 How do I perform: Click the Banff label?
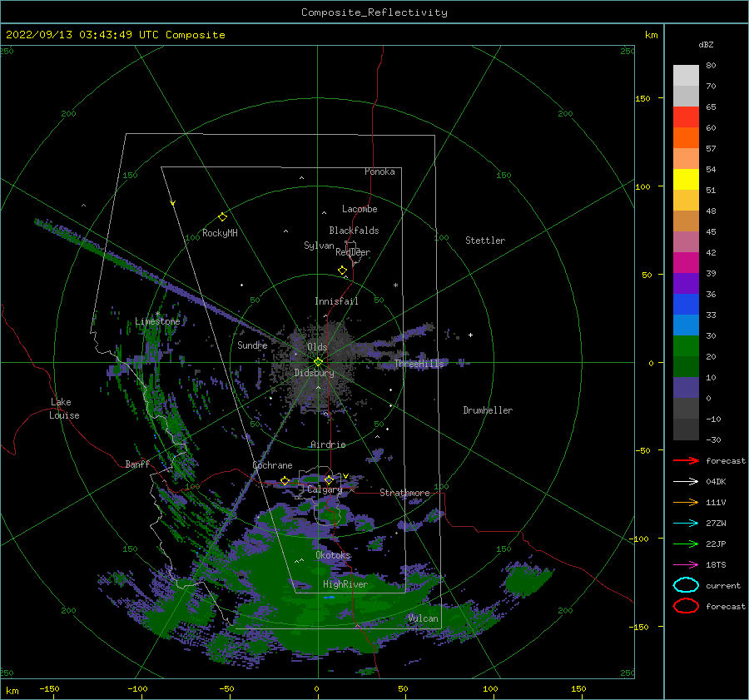tap(137, 464)
